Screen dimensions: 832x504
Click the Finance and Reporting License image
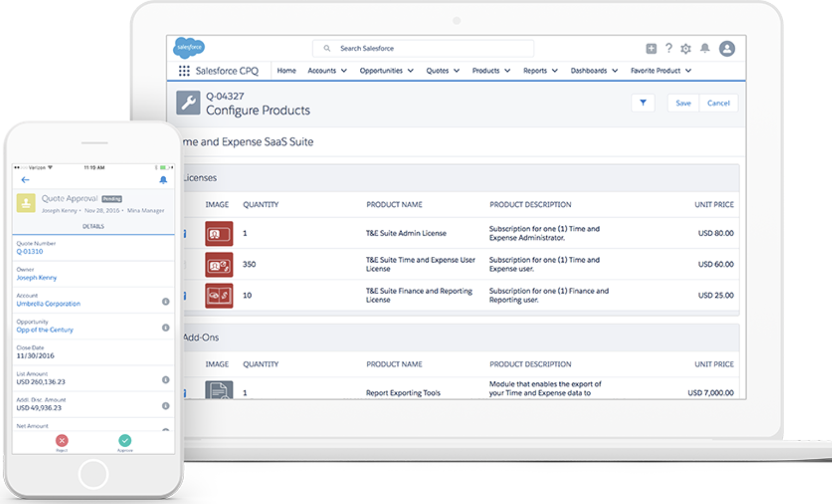click(219, 295)
